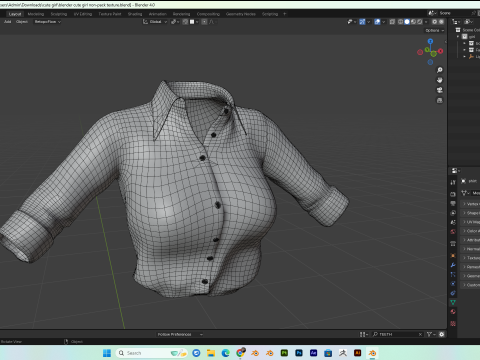480x360 pixels.
Task: Open the Global transform orientation dropdown
Action: pyautogui.click(x=155, y=22)
